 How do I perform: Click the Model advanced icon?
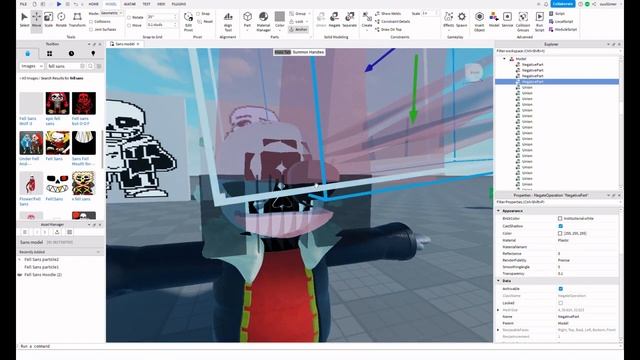494,20
